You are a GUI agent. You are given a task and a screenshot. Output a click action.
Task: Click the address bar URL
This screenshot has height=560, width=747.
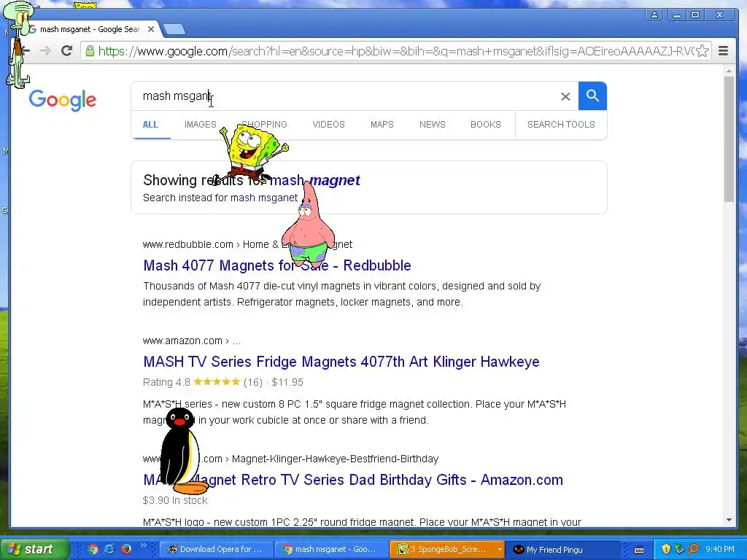(395, 51)
